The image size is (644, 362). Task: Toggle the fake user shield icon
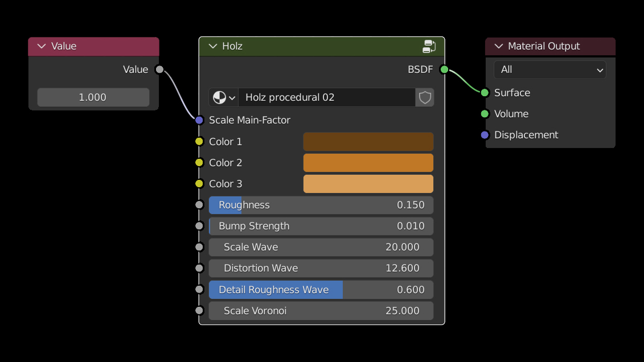(x=425, y=97)
